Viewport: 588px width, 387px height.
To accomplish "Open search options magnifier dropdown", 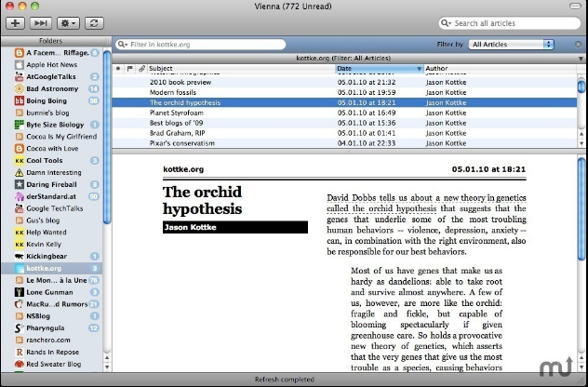I will (x=446, y=23).
